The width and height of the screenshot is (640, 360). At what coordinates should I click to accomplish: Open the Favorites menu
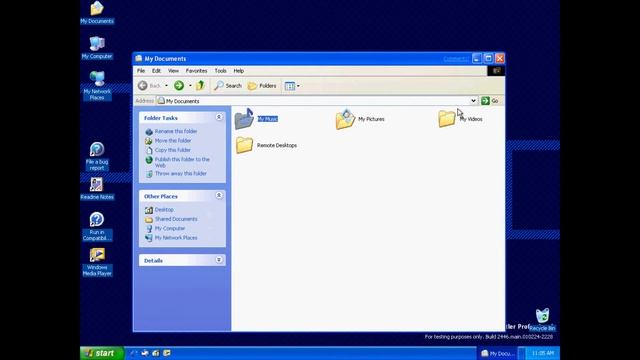pos(196,71)
